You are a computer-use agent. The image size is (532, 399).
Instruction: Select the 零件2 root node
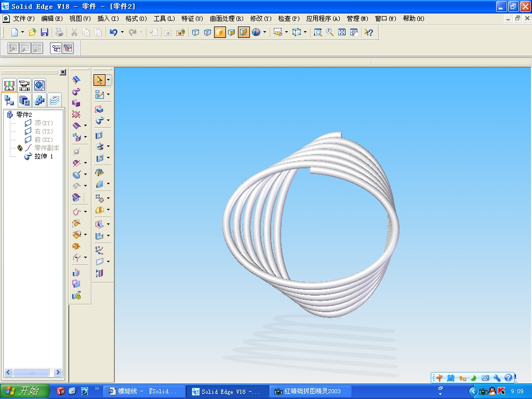click(24, 115)
